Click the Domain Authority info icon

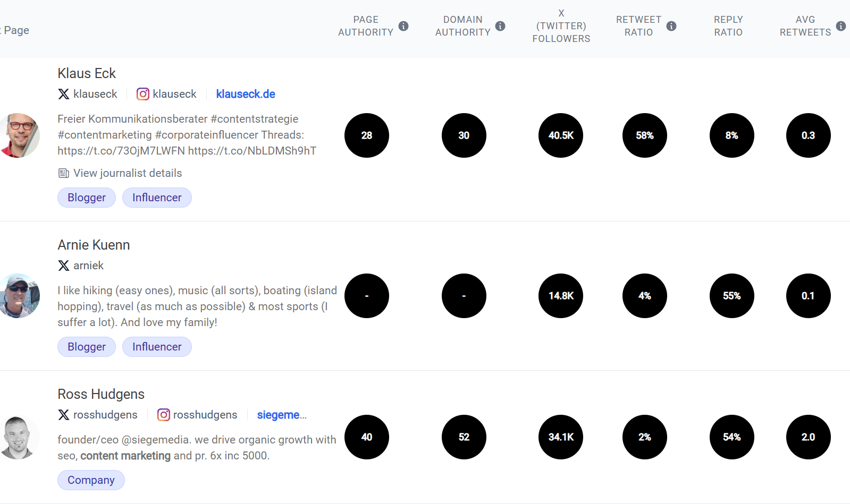pos(500,25)
